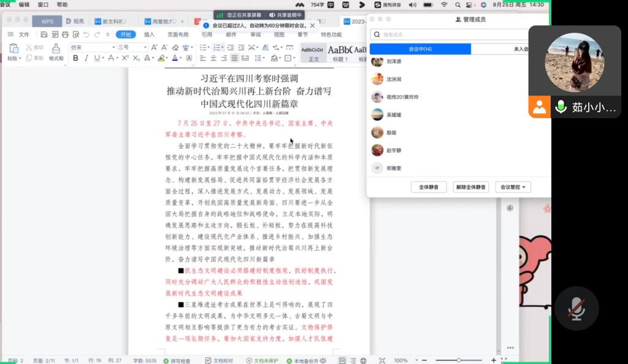Click the zoom slider handle
628x364 pixels.
459,360
